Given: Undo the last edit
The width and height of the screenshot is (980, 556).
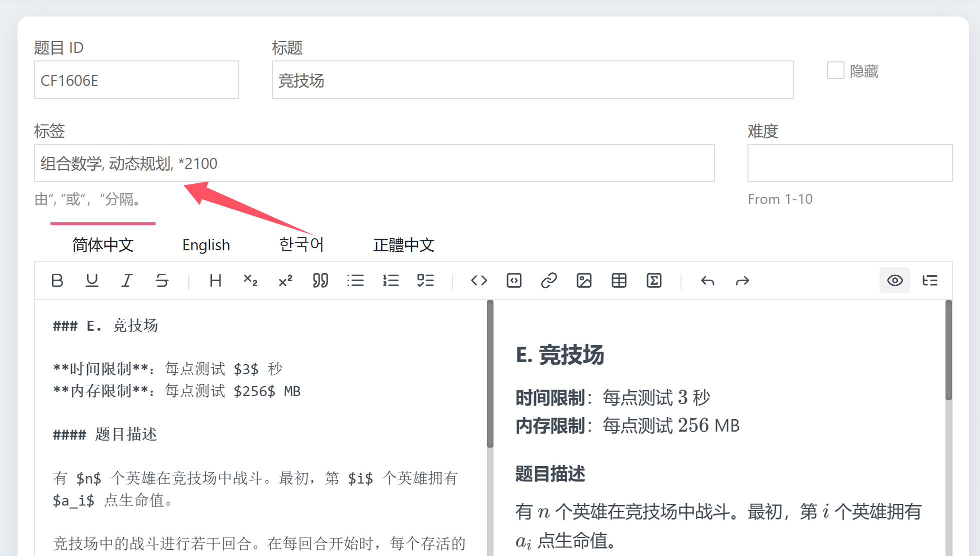Looking at the screenshot, I should point(707,281).
